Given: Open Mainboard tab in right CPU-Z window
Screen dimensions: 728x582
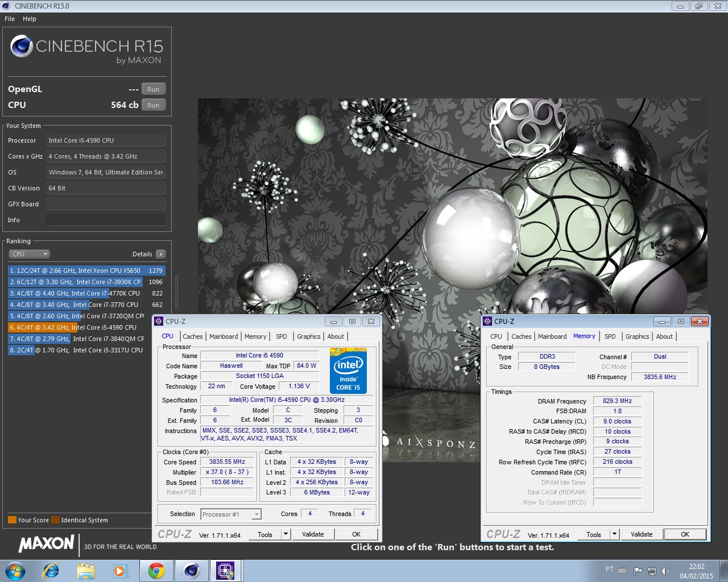Looking at the screenshot, I should coord(552,336).
